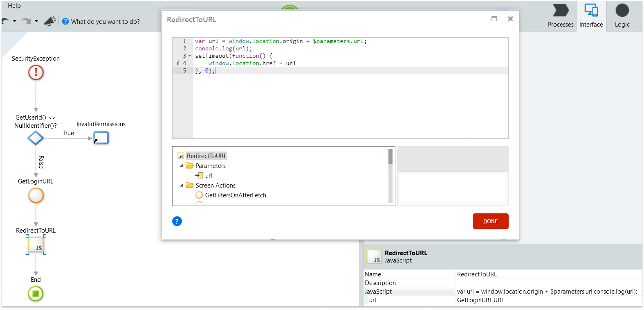The image size is (644, 310).
Task: Click the Description property field
Action: (549, 283)
